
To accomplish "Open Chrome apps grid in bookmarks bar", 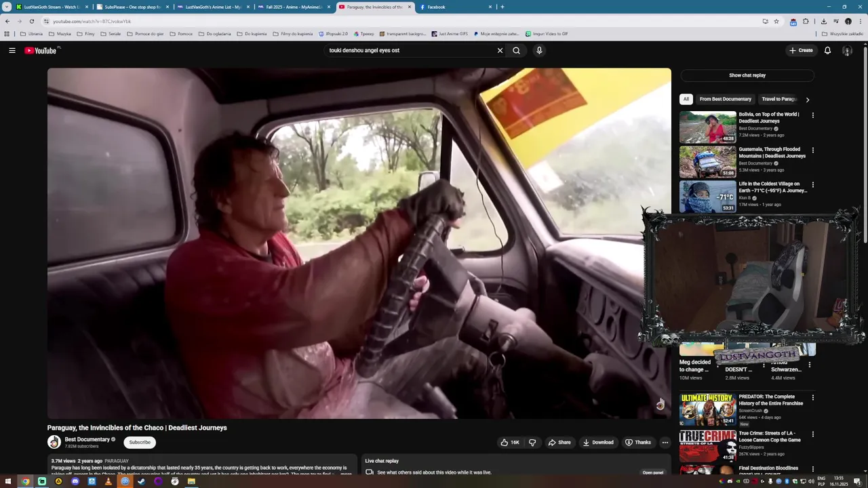I will (7, 34).
